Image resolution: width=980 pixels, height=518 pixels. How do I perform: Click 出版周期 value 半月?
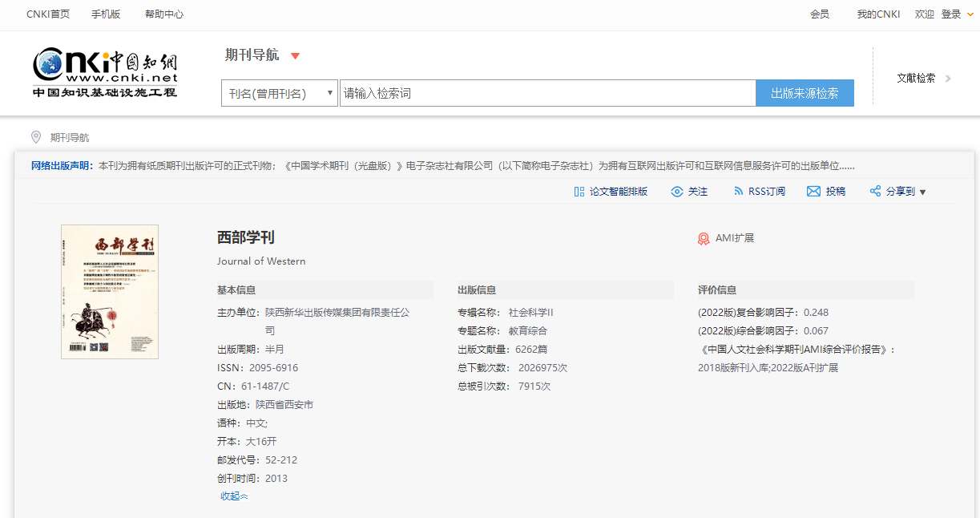click(275, 350)
